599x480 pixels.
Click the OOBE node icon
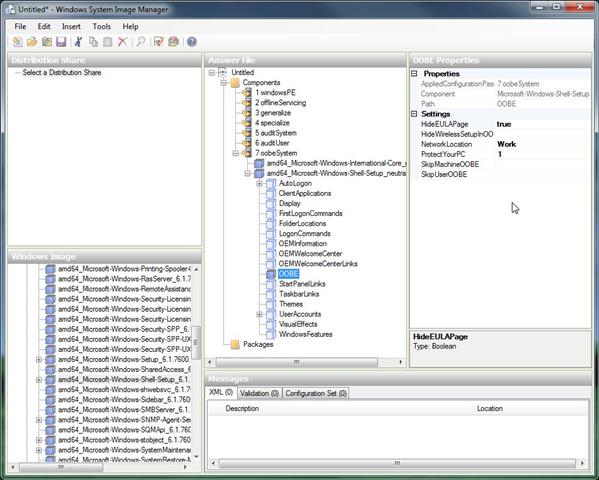271,274
